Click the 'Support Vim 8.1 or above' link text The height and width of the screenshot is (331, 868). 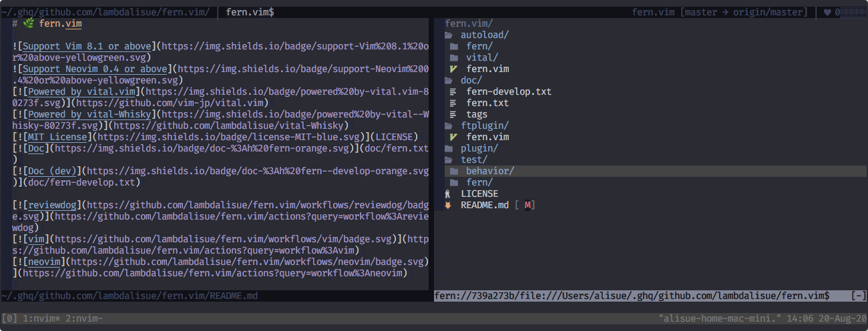87,46
